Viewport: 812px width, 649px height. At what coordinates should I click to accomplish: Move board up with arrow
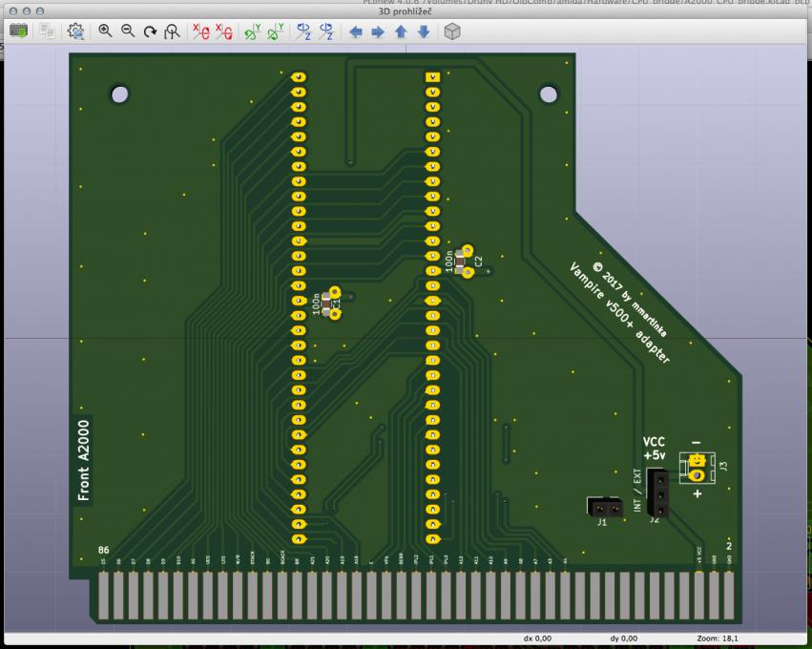click(x=401, y=31)
